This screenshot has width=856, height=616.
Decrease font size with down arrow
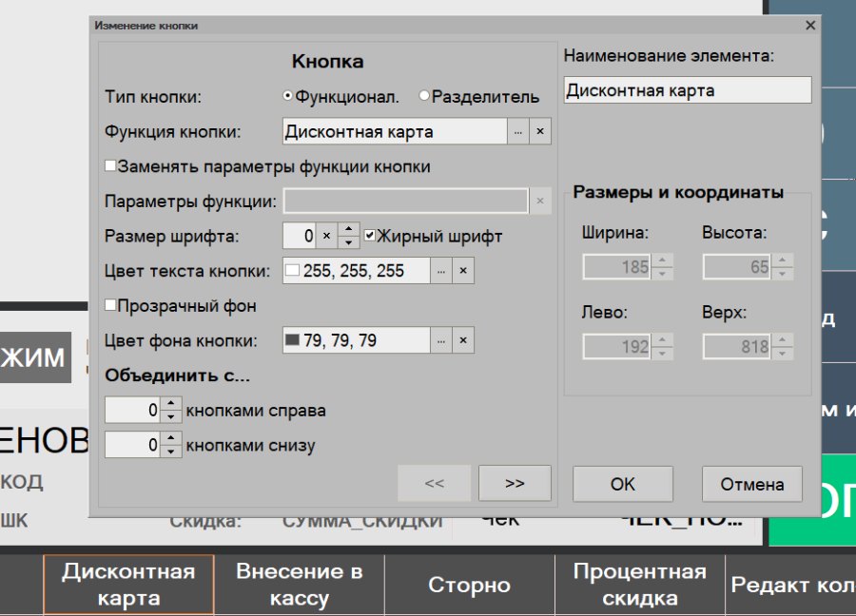tap(348, 242)
